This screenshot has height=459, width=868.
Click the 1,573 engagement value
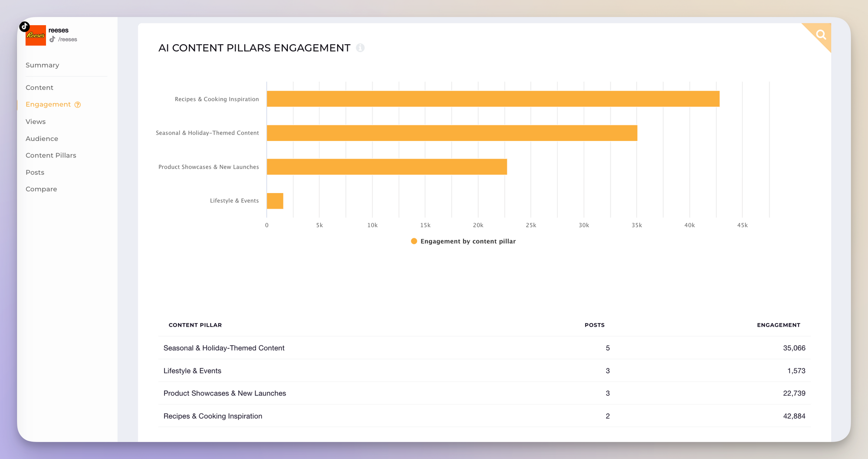796,371
